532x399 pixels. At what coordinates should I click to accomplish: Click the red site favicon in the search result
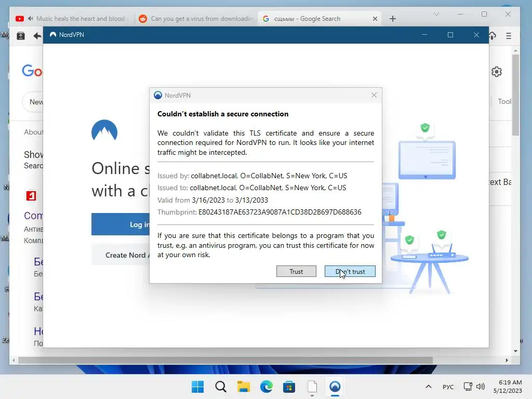[31, 196]
